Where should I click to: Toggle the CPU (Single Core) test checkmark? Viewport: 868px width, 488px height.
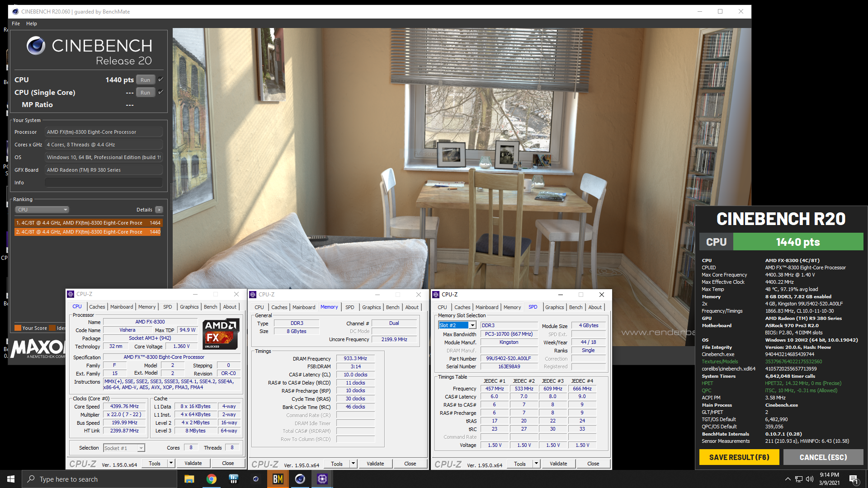[x=160, y=92]
